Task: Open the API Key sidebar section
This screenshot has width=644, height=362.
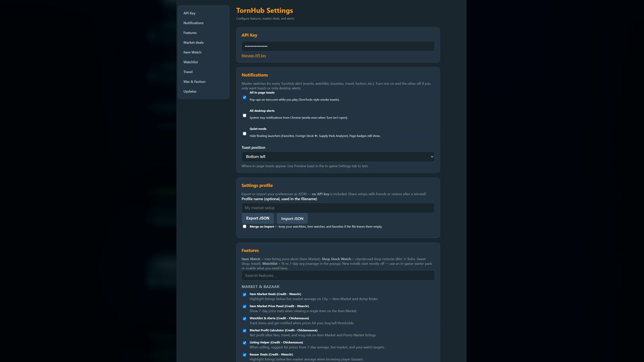Action: 190,13
